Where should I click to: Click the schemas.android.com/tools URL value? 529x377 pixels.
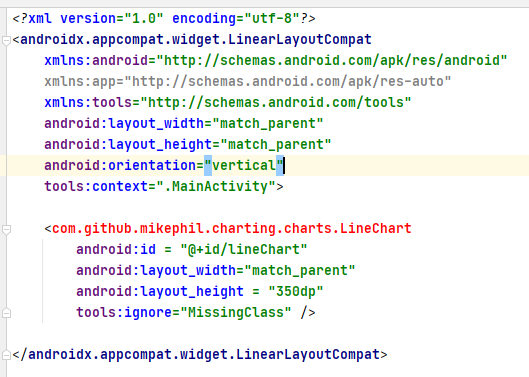tap(276, 103)
